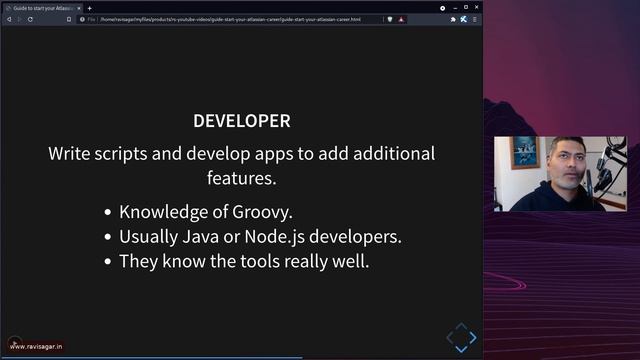The image size is (640, 360).
Task: Reload the page with the refresh icon
Action: 30,19
